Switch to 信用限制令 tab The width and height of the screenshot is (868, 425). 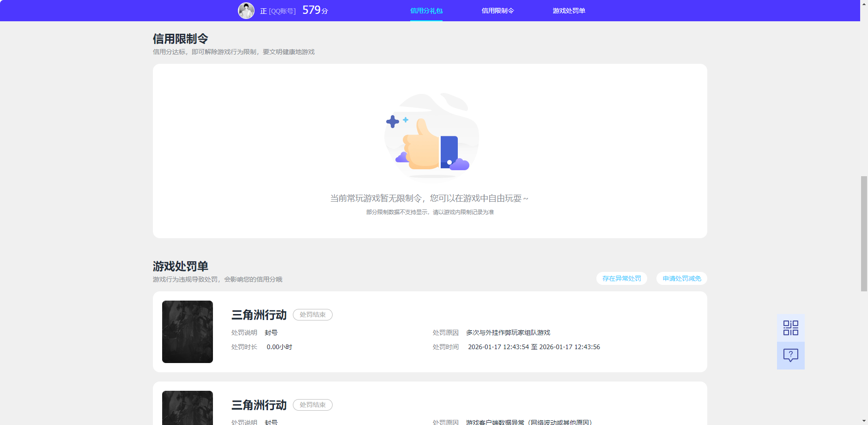(x=498, y=11)
